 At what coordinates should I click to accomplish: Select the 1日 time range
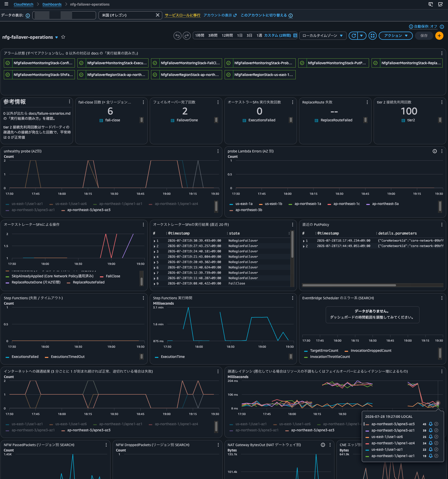[240, 35]
